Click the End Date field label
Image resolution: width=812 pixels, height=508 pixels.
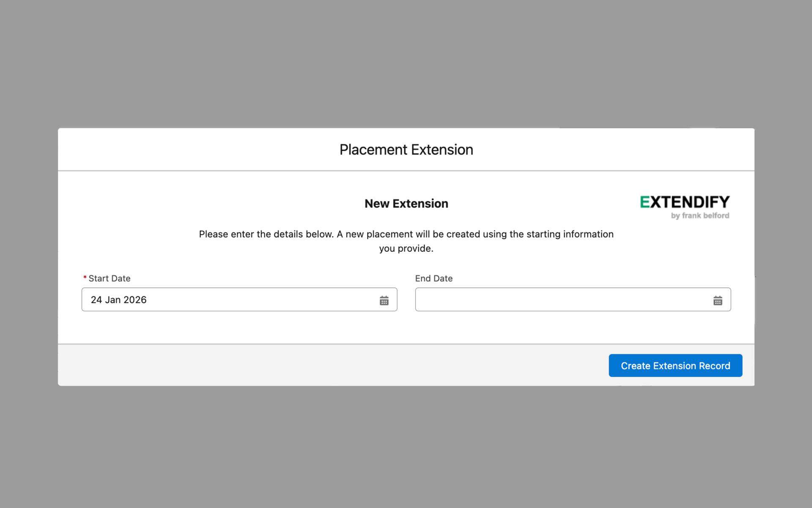tap(433, 279)
